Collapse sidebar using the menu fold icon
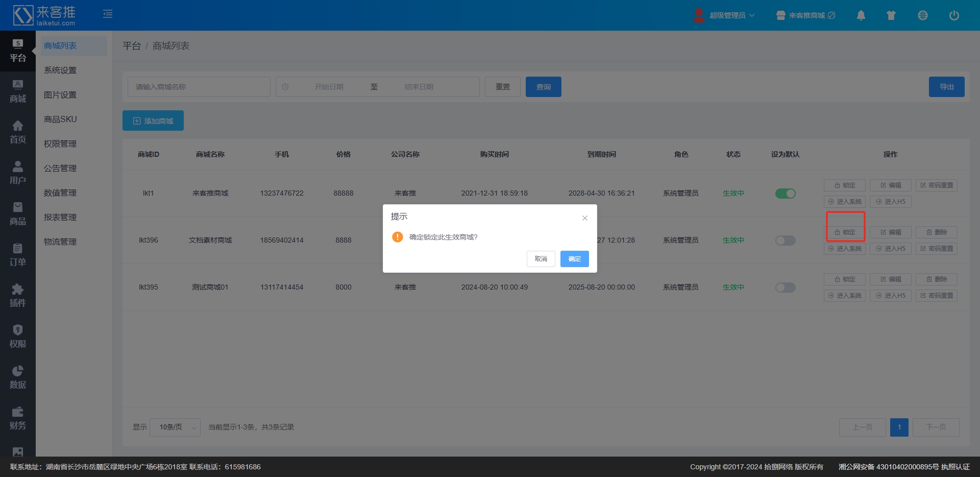This screenshot has height=477, width=980. [108, 14]
